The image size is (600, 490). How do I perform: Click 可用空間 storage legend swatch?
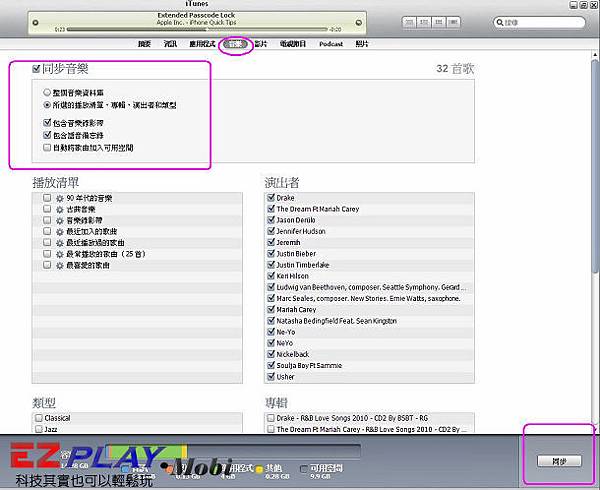tap(304, 469)
